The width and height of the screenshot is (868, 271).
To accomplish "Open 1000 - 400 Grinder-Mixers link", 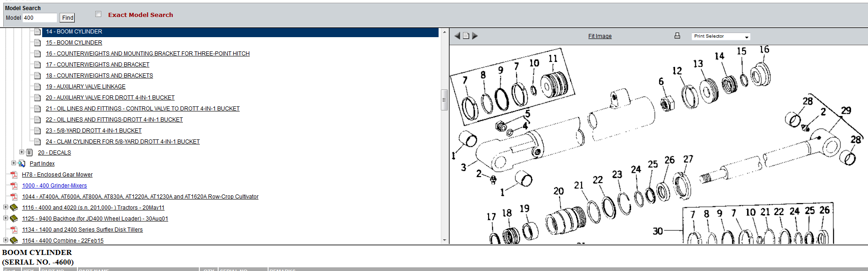I will [x=54, y=186].
